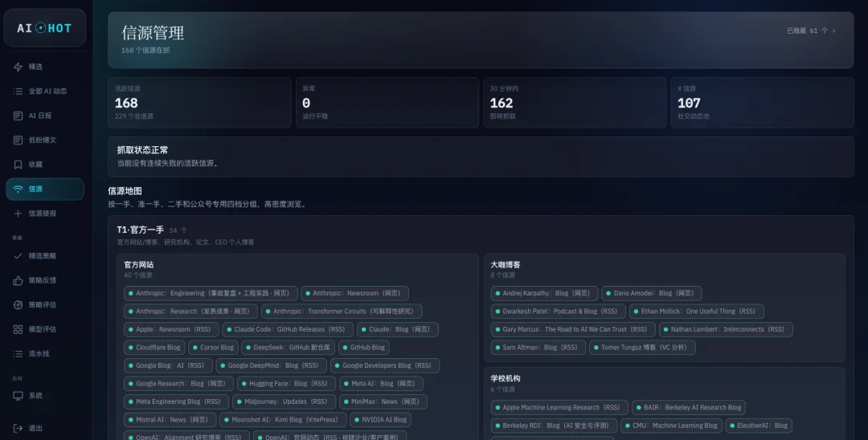Open Anthropic Research source chip
The height and width of the screenshot is (440, 868).
coord(191,312)
